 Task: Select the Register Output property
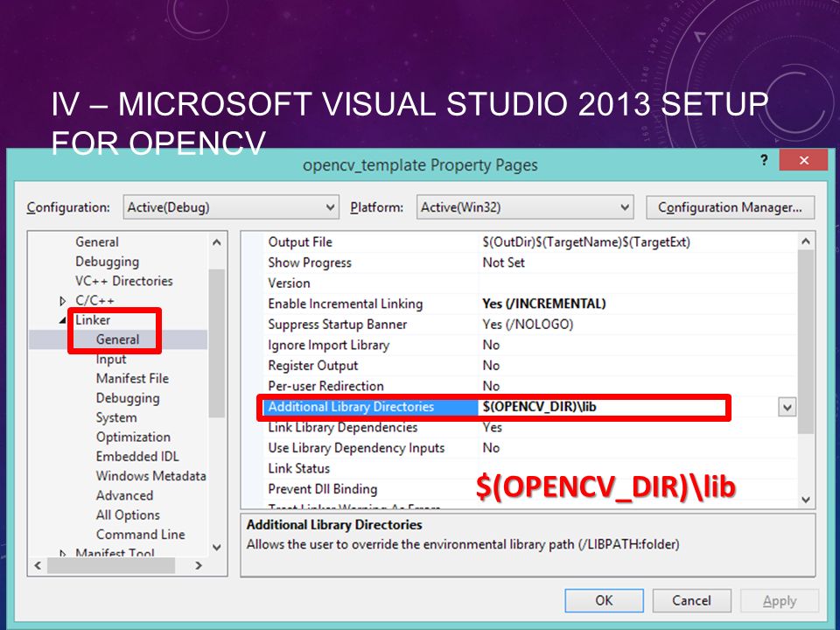(313, 366)
